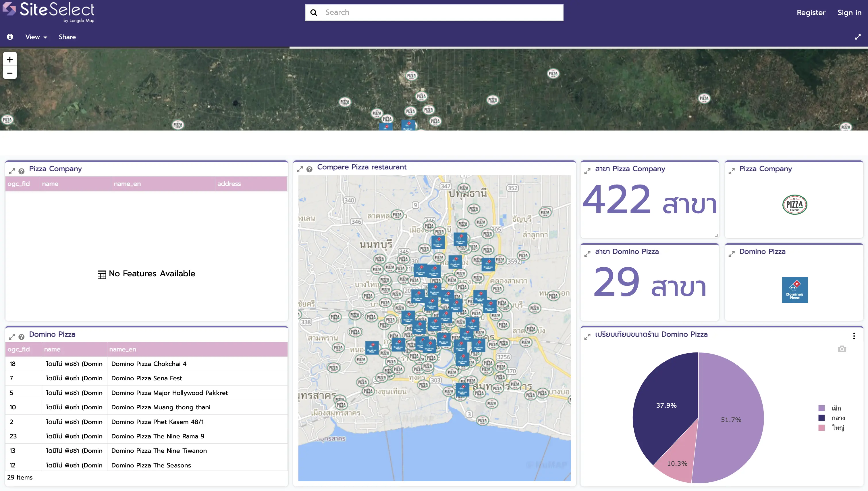Expand the เปรียบเทียบขนาดร้าน pie chart panel
The width and height of the screenshot is (868, 491).
pos(587,337)
